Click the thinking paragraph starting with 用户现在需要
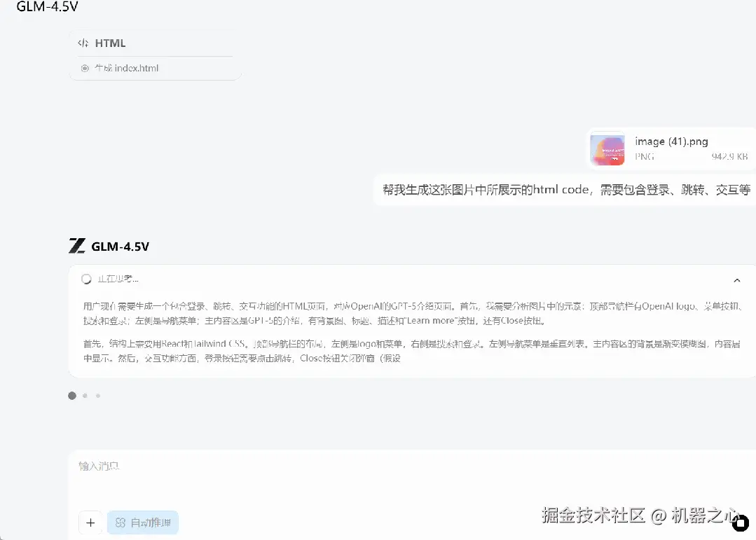 (412, 313)
